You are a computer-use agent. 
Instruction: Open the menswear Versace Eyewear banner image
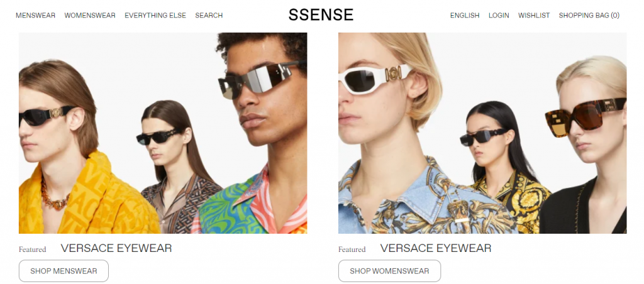pos(163,133)
